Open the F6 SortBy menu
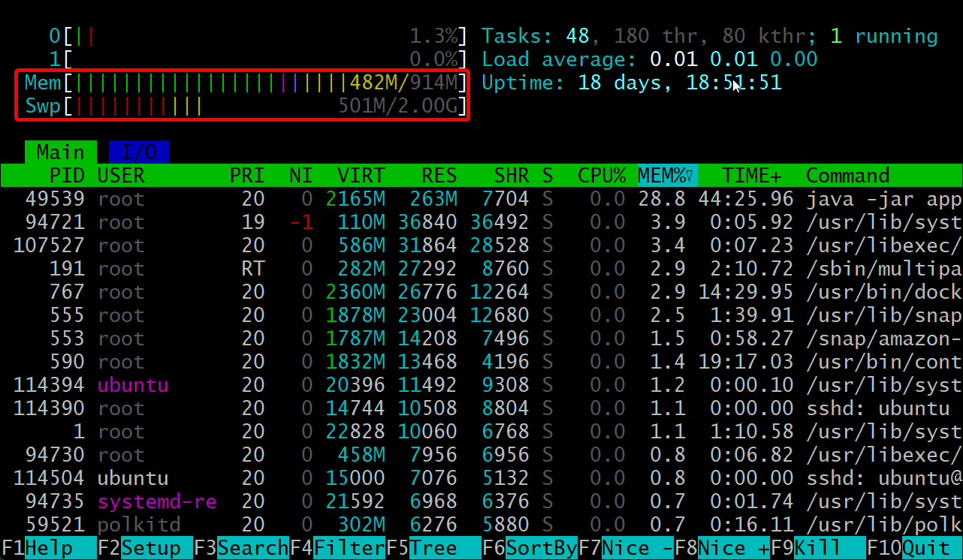The height and width of the screenshot is (560, 963). coord(530,548)
